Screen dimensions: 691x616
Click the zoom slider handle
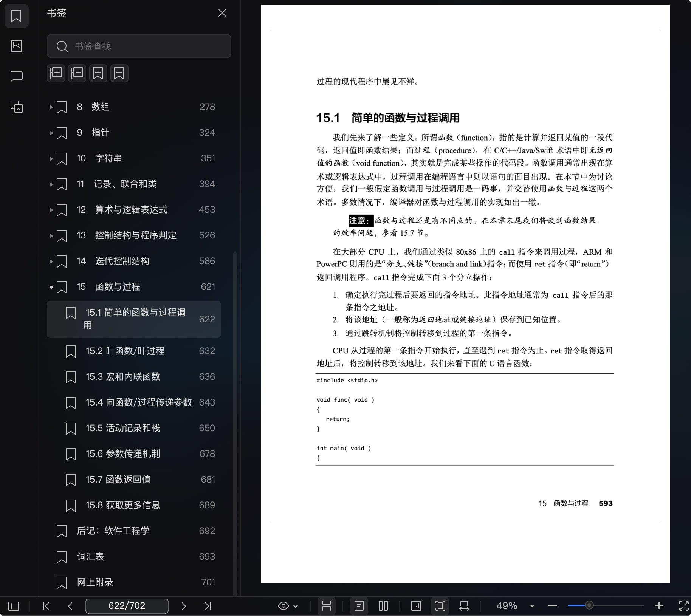[589, 605]
